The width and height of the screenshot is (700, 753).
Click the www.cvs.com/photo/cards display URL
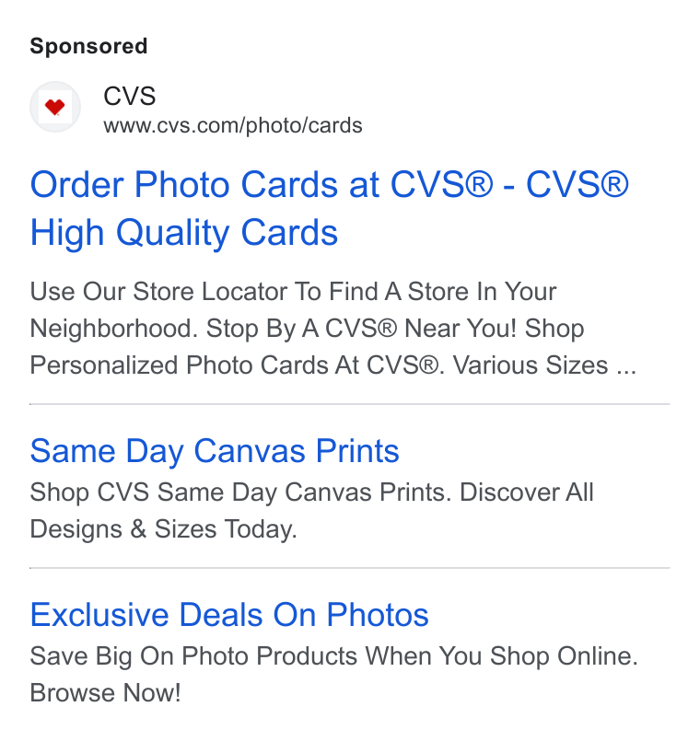pyautogui.click(x=232, y=126)
